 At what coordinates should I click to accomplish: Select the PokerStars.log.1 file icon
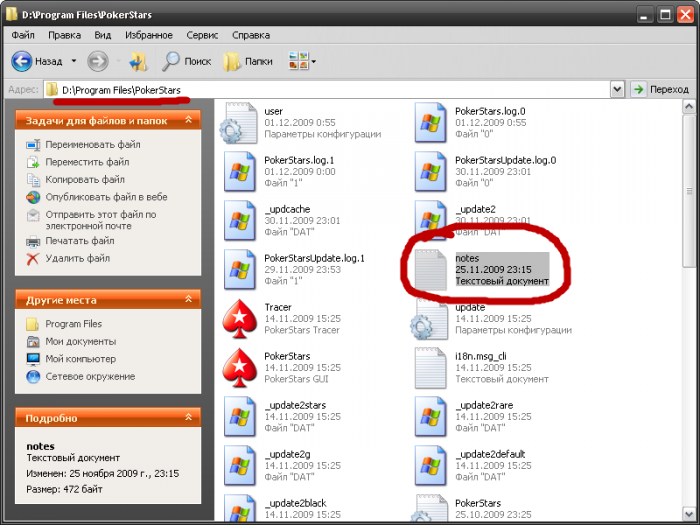239,172
